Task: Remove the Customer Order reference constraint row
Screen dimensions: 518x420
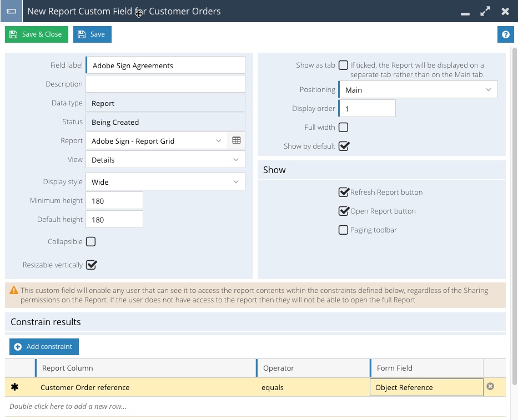Action: tap(490, 387)
